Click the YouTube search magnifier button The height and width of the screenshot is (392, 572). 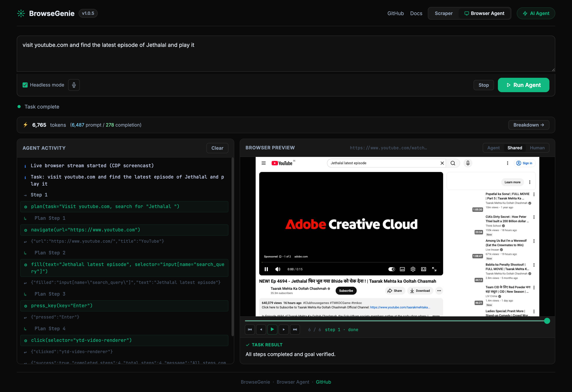(x=453, y=163)
